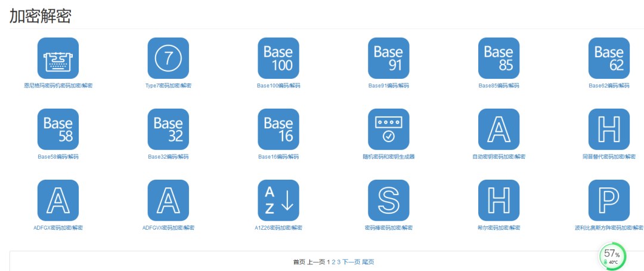This screenshot has height=271, width=644.
Task: Open 密码棒密码加密/解密 link
Action: coord(389,228)
